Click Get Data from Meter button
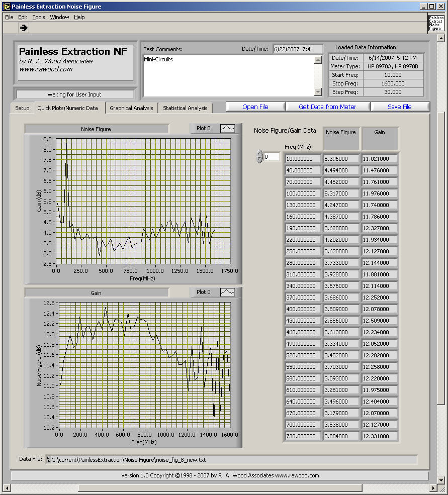 [x=327, y=107]
